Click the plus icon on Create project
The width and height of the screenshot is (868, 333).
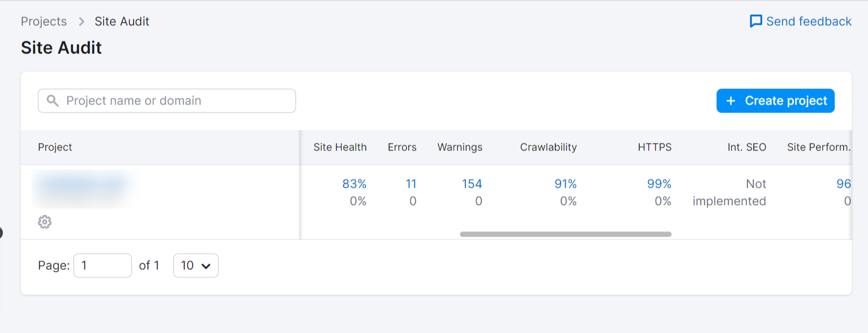click(731, 101)
